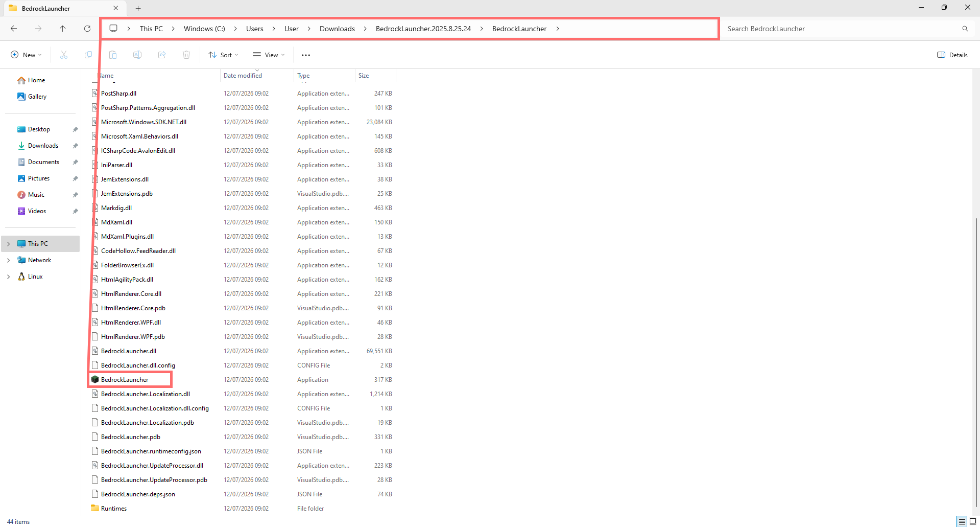Click the Share icon in toolbar
The width and height of the screenshot is (980, 527).
click(x=162, y=55)
